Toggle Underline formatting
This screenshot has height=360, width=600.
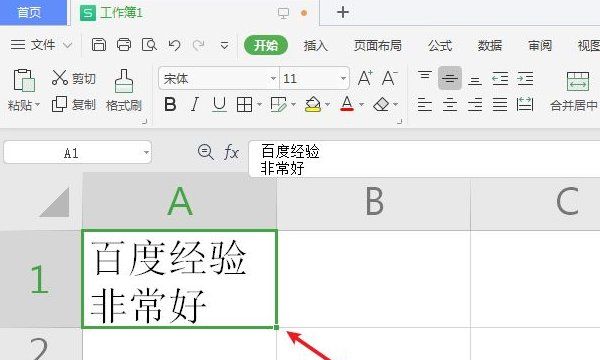tap(219, 104)
